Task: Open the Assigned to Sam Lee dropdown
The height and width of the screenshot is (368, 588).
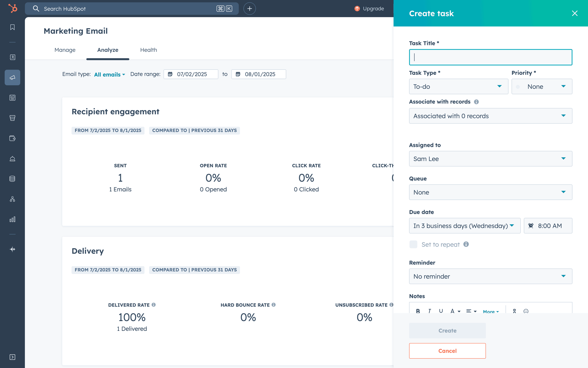Action: coord(491,159)
